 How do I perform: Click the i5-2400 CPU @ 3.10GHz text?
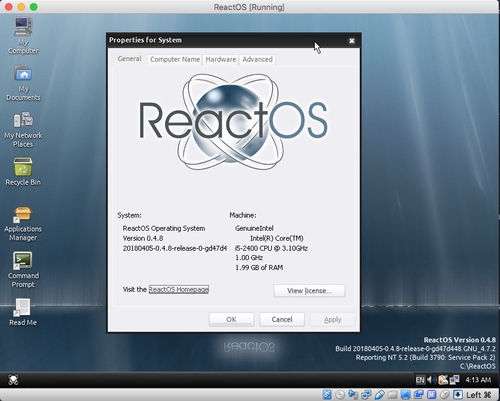(271, 248)
